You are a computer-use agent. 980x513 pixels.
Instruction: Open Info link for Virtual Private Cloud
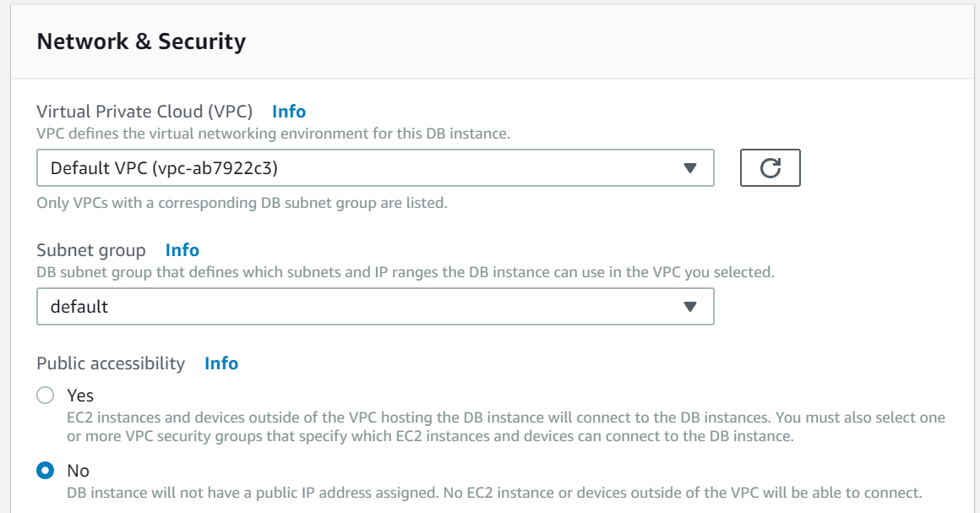tap(289, 112)
